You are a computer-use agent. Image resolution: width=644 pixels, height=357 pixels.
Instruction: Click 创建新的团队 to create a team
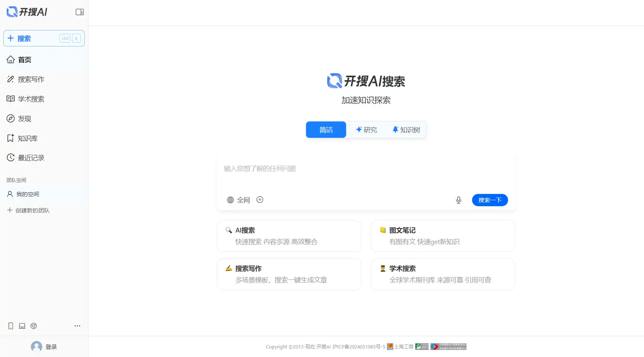(x=28, y=210)
